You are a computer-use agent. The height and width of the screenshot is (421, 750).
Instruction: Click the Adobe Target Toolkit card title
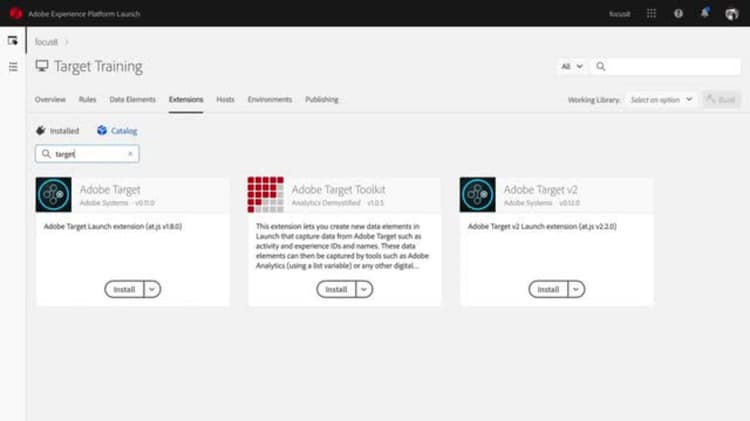pyautogui.click(x=339, y=189)
